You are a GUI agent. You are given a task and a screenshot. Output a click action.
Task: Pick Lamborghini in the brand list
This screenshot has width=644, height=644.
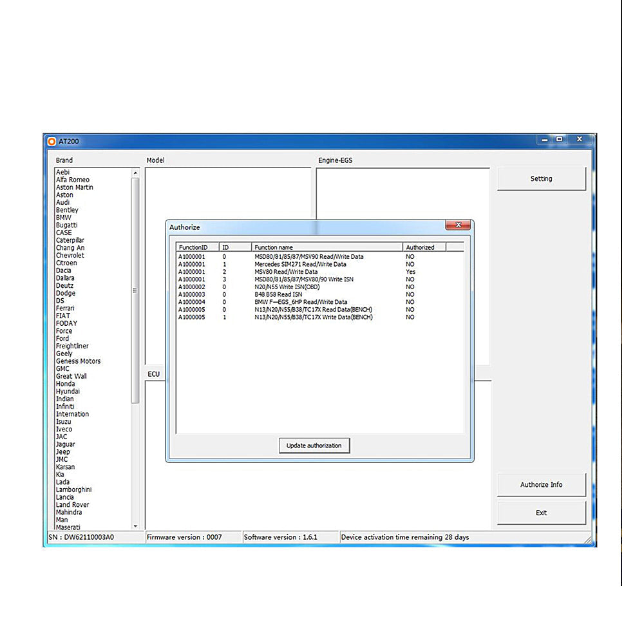[73, 490]
